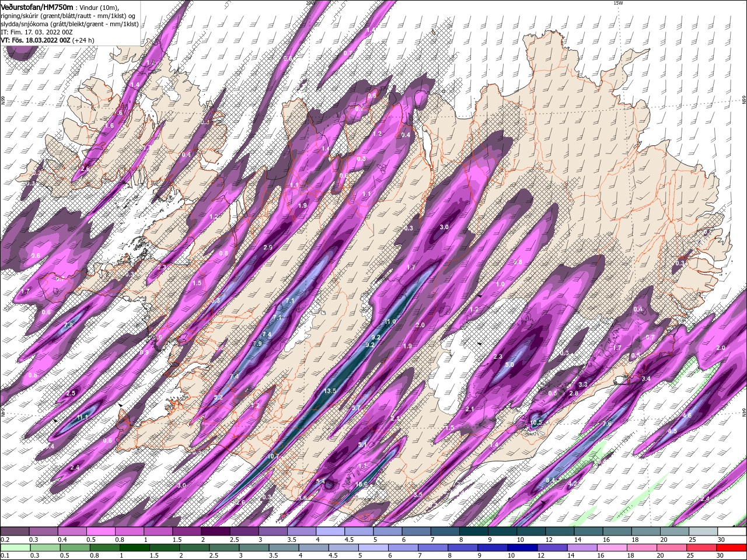Pick the navy blue swatch between 10 and 12, bottom row
This screenshot has height=560, width=747.
(521, 548)
